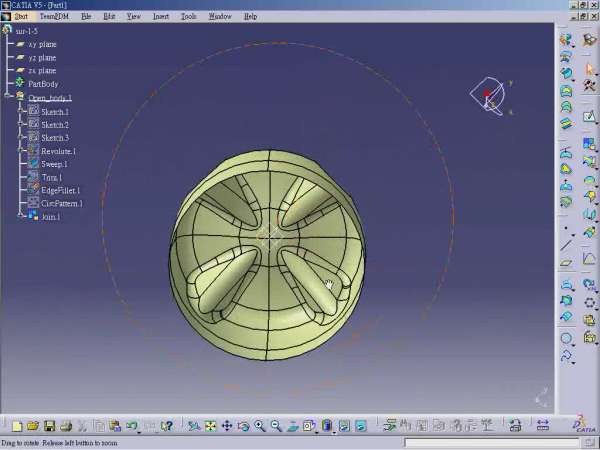Select CircPattern.1 in the tree
This screenshot has height=450, width=600.
coord(61,203)
